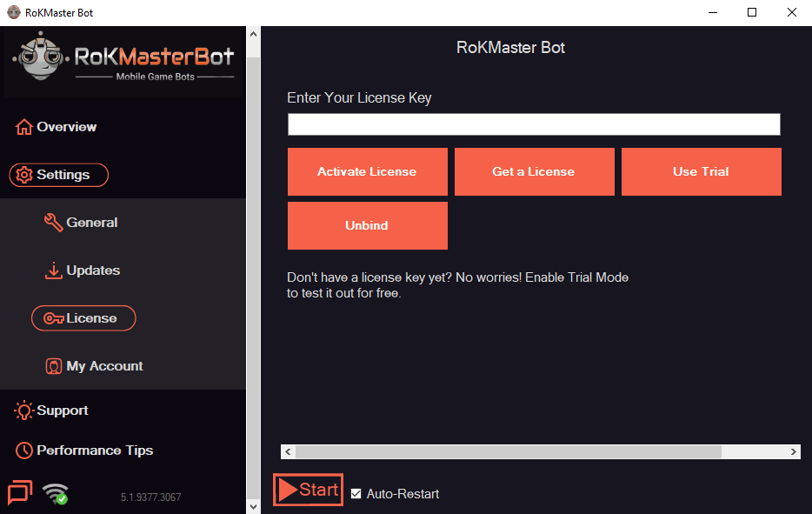The height and width of the screenshot is (514, 812).
Task: Click the Get a License button
Action: 535,172
